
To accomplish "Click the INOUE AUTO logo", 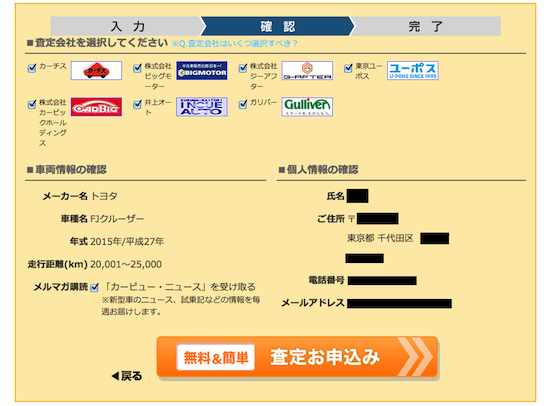I will (x=202, y=107).
